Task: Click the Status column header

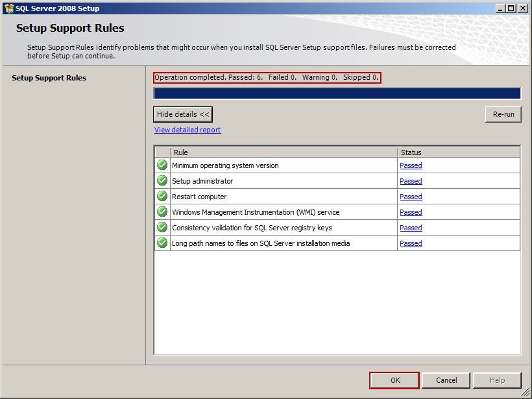Action: click(459, 152)
